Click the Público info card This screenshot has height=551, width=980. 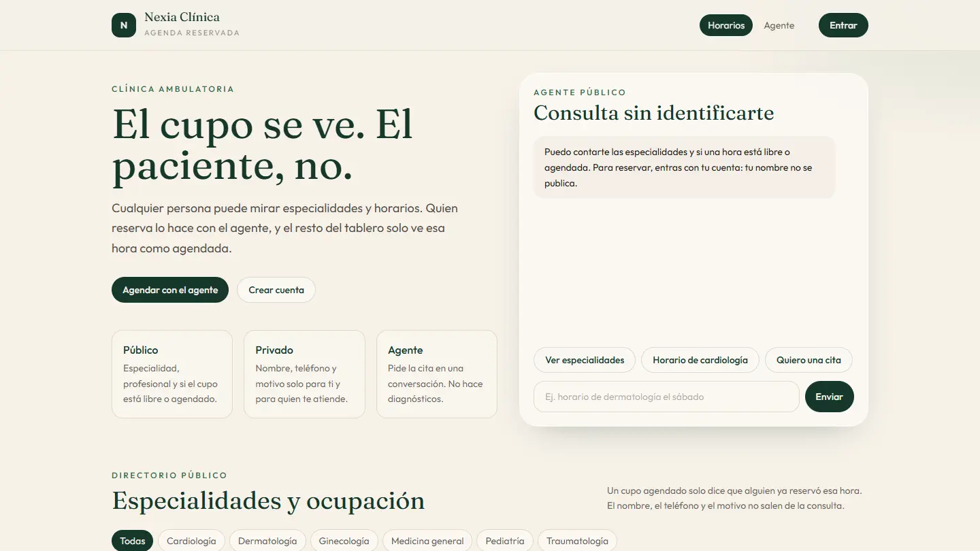click(x=172, y=374)
